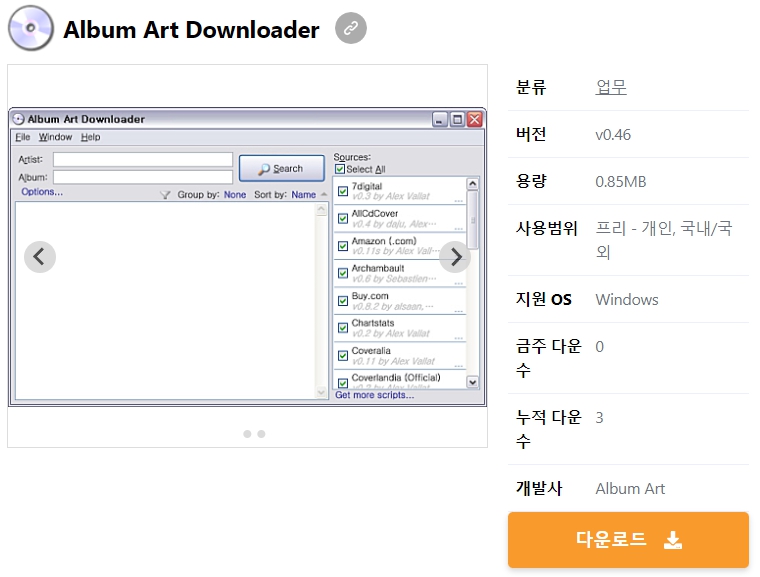Click the Album Art Downloader CD logo icon
760x577 pixels.
click(x=31, y=28)
